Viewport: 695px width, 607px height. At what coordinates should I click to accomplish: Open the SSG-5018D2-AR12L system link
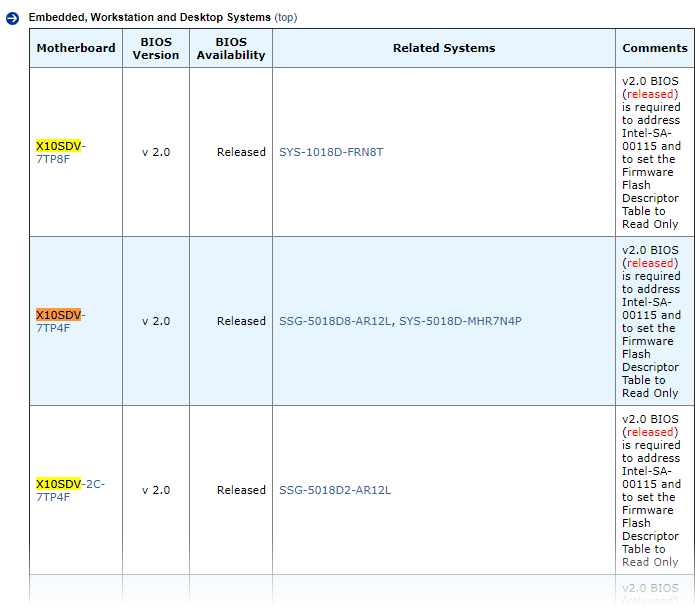click(x=335, y=490)
